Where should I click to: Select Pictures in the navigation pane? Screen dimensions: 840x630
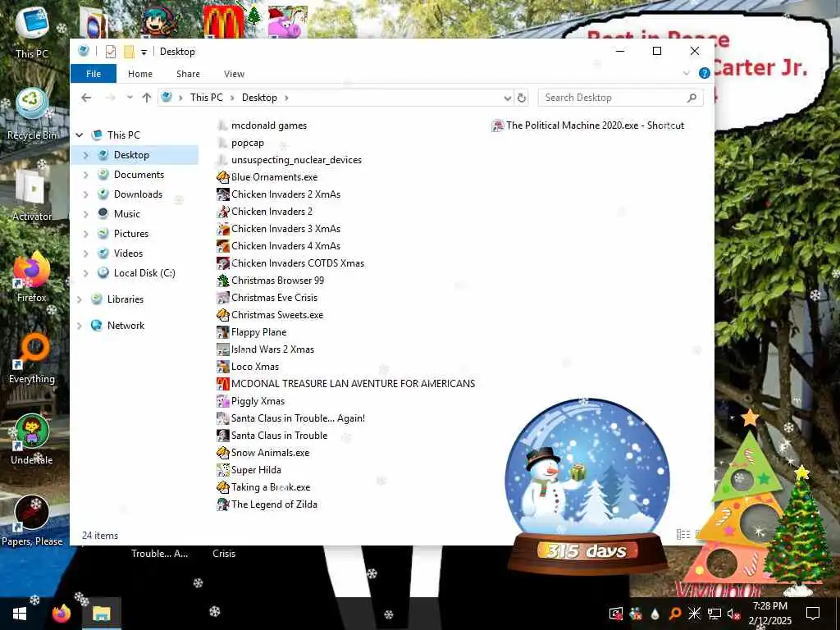click(x=130, y=234)
